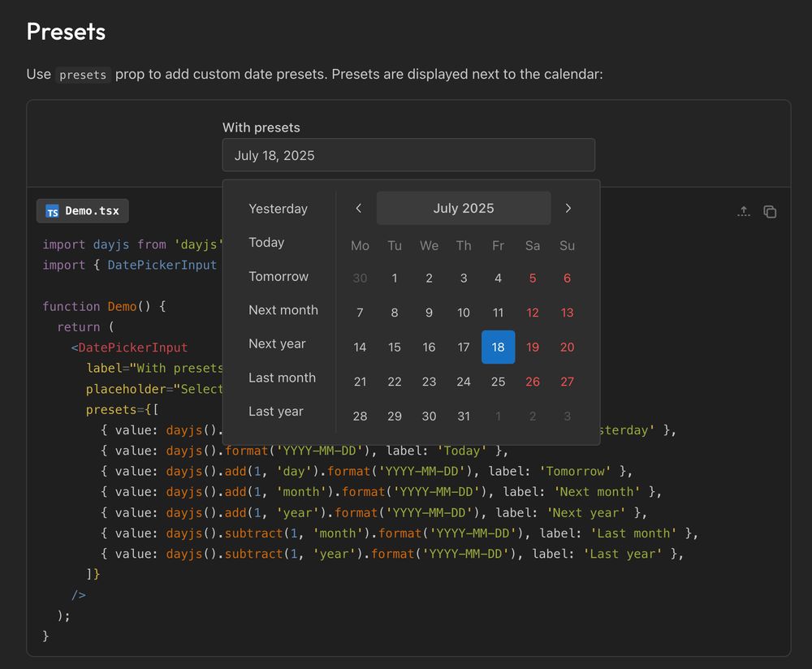812x669 pixels.
Task: Choose day 7 in the calendar
Action: (x=360, y=313)
